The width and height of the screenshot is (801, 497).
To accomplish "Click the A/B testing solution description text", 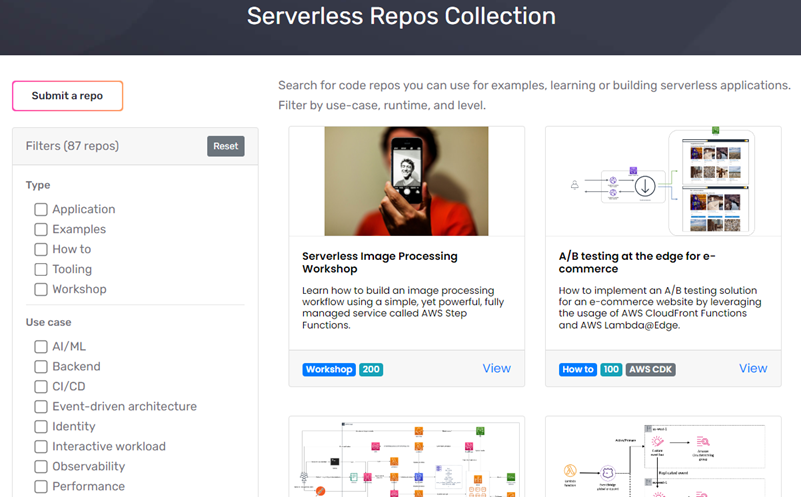I will [659, 307].
